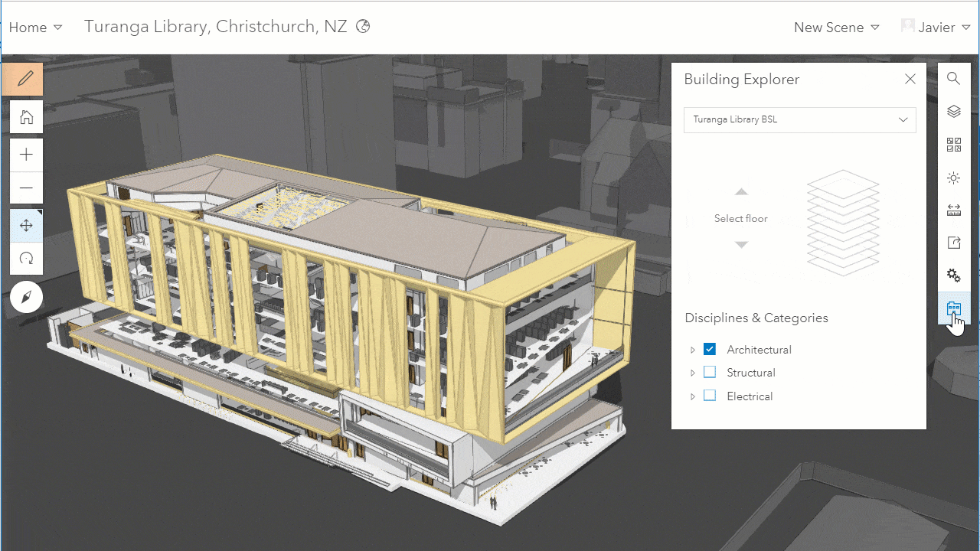Click Javier's user avatar
980x551 pixels.
[908, 25]
